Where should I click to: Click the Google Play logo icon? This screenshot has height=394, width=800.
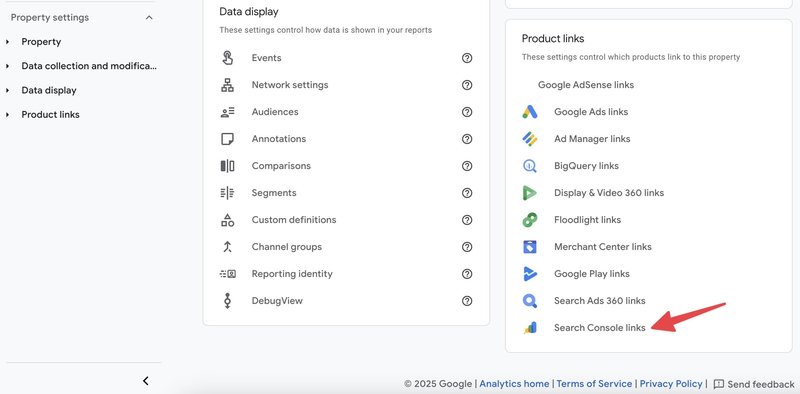click(x=530, y=274)
